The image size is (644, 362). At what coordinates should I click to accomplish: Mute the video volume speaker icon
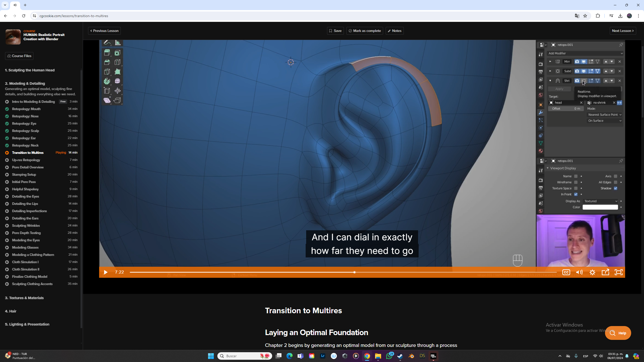[579, 272]
